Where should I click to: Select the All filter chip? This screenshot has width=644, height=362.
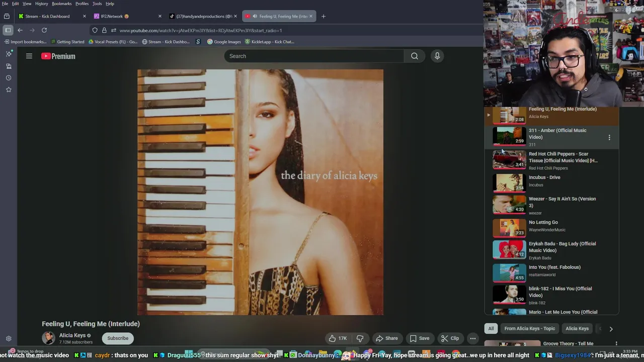pyautogui.click(x=491, y=329)
